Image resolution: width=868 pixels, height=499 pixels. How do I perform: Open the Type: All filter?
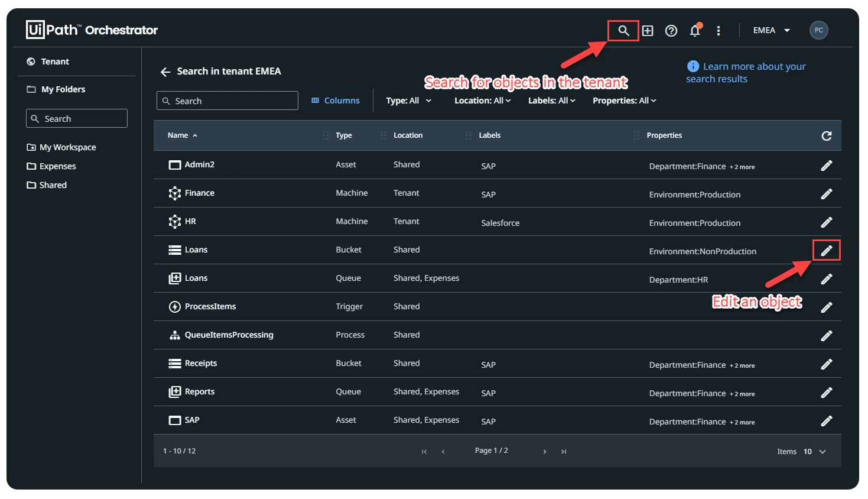tap(409, 101)
